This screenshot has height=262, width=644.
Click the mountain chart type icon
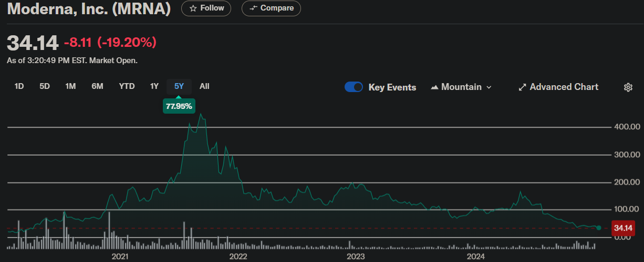(434, 87)
